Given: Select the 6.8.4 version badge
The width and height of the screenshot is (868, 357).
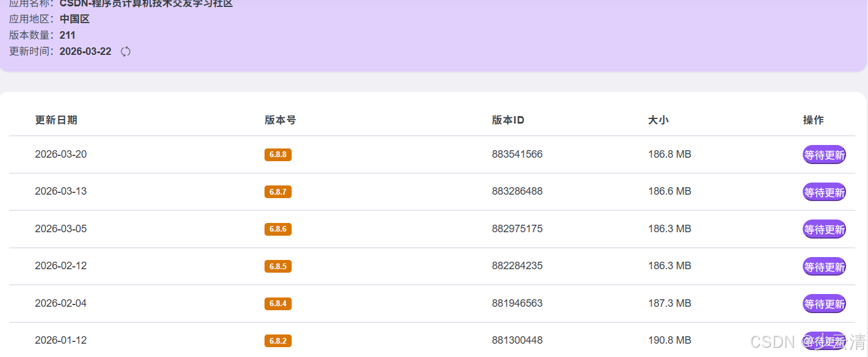Looking at the screenshot, I should click(x=278, y=303).
